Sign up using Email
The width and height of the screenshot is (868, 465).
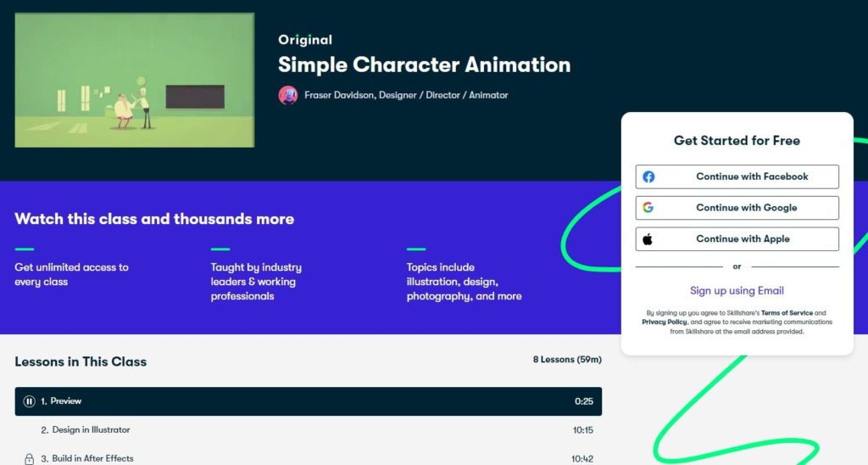point(737,290)
